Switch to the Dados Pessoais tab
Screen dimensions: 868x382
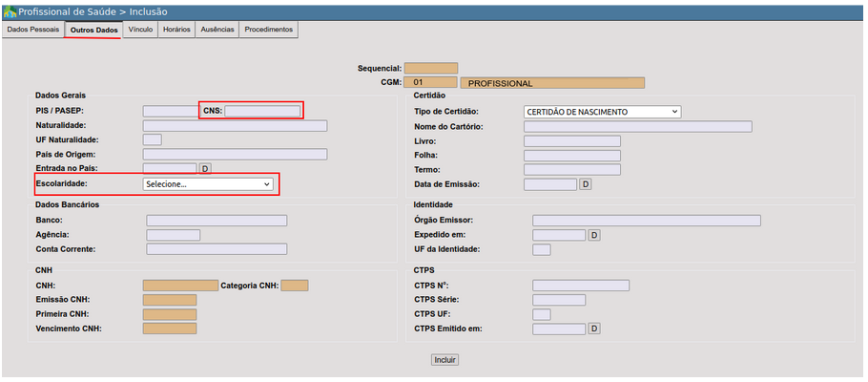coord(32,30)
